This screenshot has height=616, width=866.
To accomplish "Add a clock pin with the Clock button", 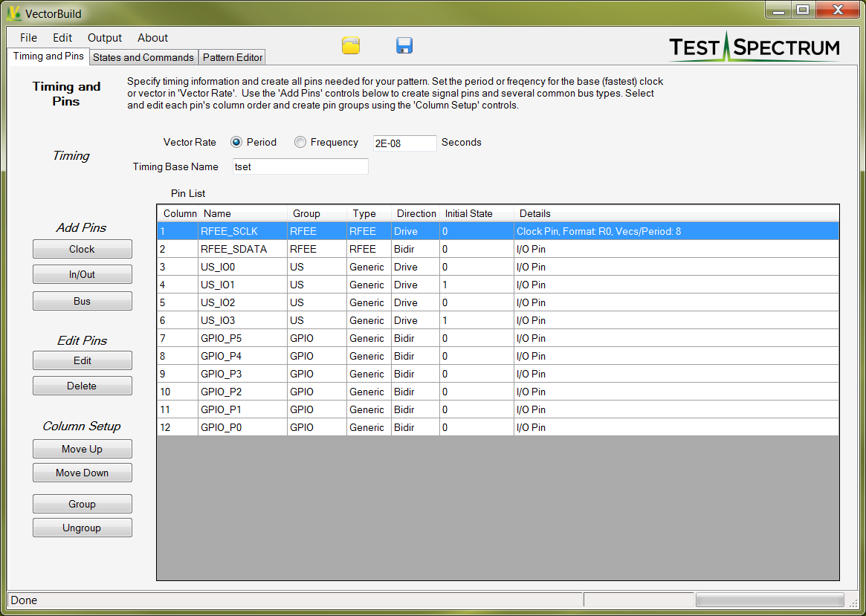I will (x=82, y=249).
